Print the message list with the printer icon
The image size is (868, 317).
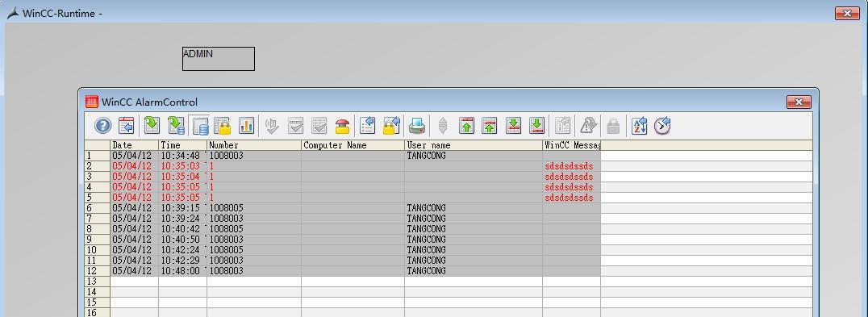(x=417, y=126)
